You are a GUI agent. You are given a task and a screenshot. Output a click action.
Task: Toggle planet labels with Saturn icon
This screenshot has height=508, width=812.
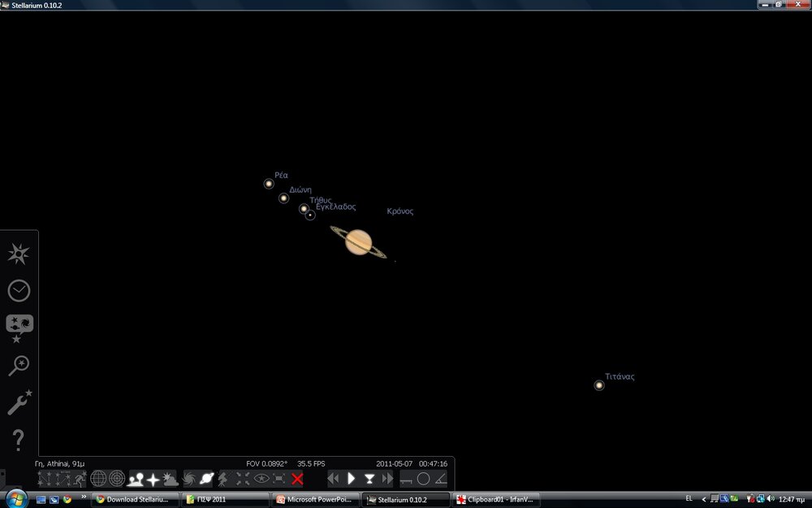(x=207, y=479)
